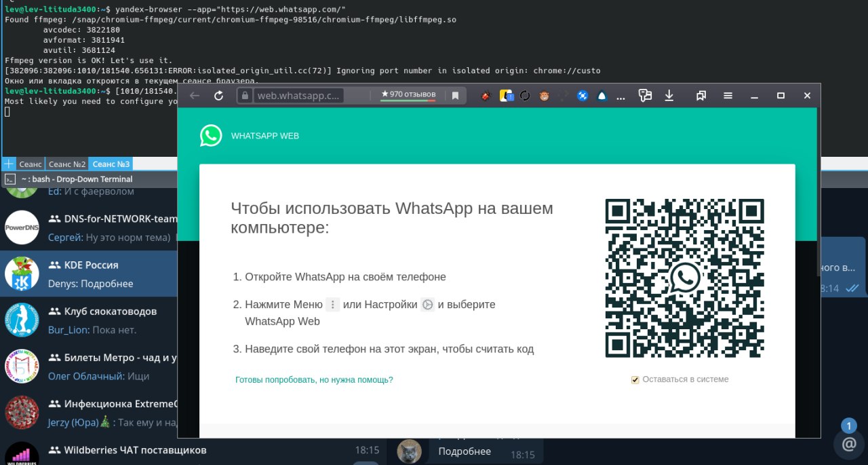Viewport: 868px width, 465px height.
Task: Click the WhatsApp logo in the header
Action: (211, 135)
